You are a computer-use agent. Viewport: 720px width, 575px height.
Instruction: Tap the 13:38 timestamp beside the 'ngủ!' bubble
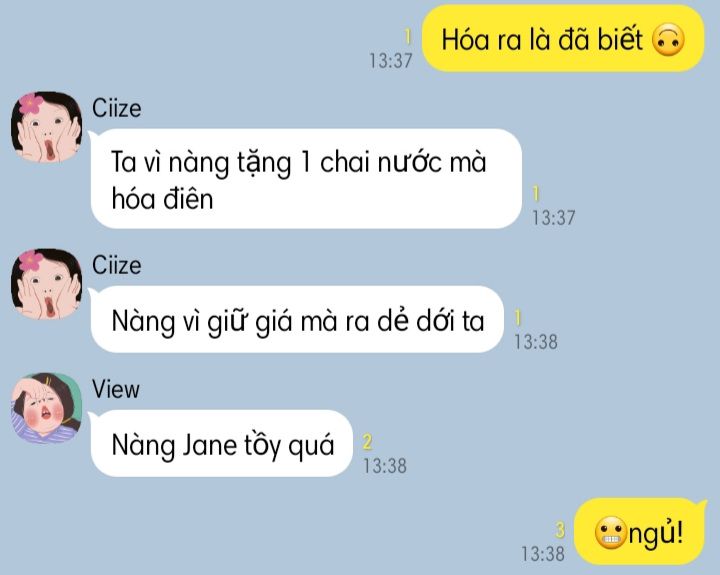[543, 554]
